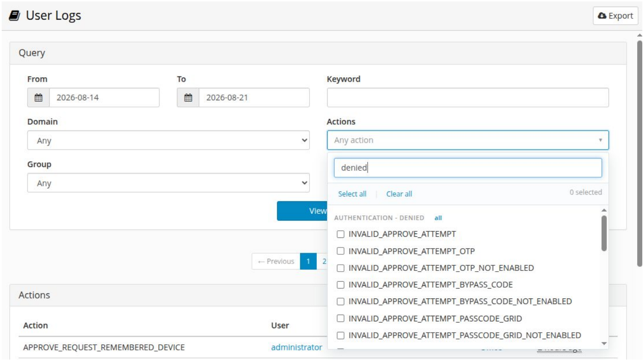Image resolution: width=644 pixels, height=361 pixels.
Task: Click the action search box containing 'denied'
Action: (x=468, y=167)
